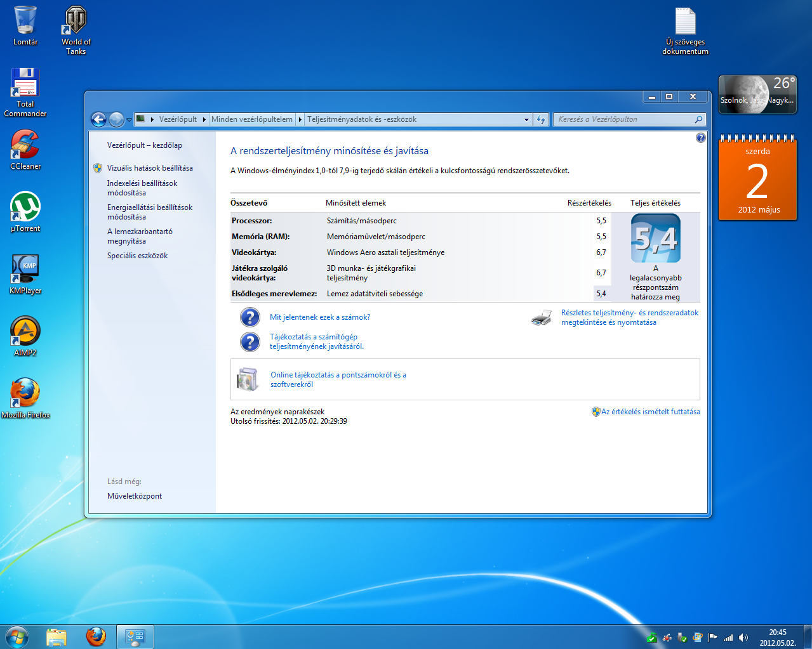Screen dimensions: 812x649
Task: Click Control Panel taskbar button
Action: 135,637
